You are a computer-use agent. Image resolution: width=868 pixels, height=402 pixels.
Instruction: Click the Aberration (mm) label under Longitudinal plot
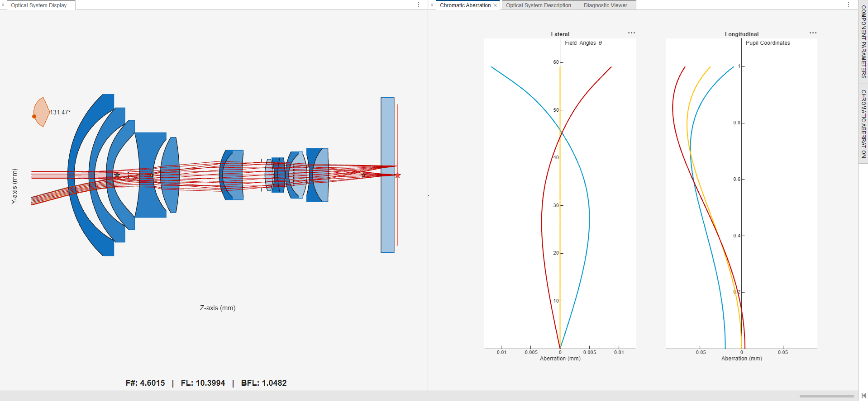[742, 359]
